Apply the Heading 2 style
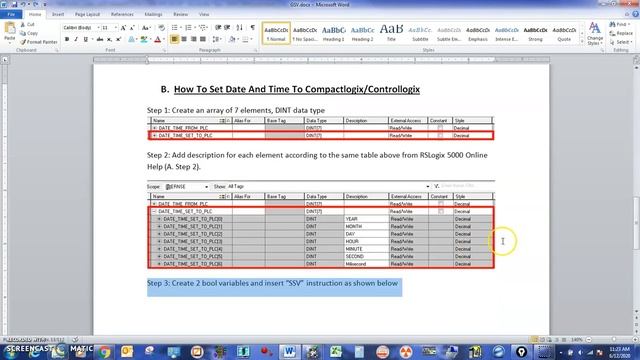Viewport: 640px width, 360px height. pyautogui.click(x=362, y=33)
